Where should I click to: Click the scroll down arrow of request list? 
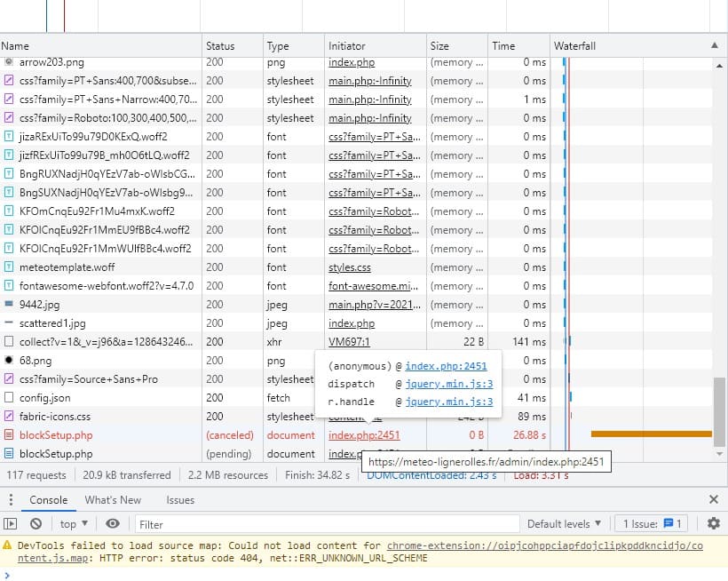(x=719, y=454)
